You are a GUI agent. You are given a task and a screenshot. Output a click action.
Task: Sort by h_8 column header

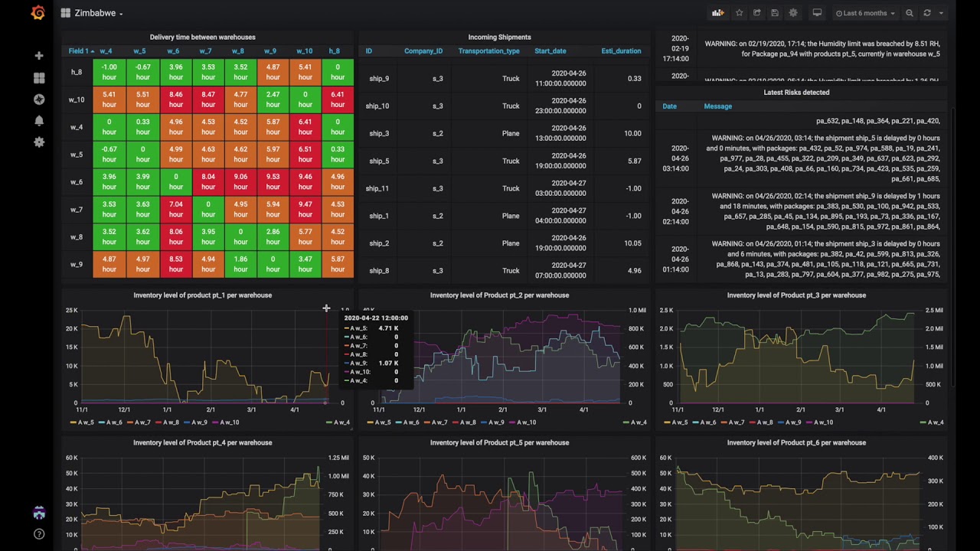(x=335, y=51)
